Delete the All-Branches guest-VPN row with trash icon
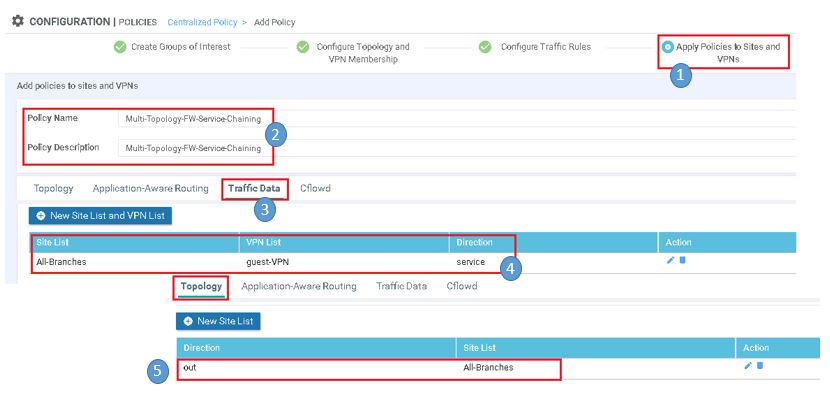The image size is (830, 399). (x=682, y=260)
